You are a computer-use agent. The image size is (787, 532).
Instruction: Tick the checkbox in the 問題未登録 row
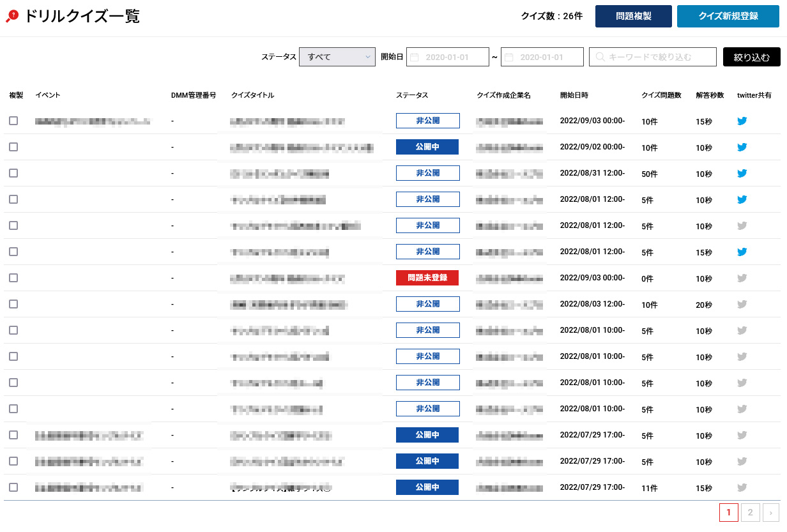[x=13, y=278]
